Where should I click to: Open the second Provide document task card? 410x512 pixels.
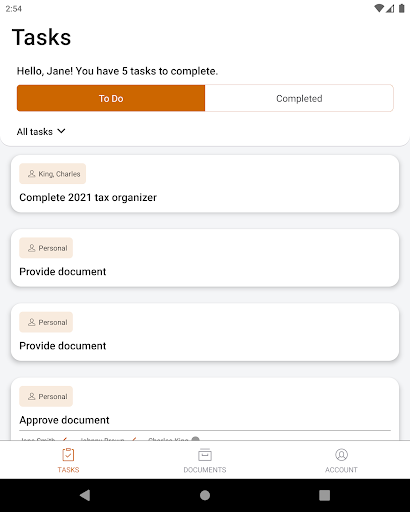tap(205, 332)
